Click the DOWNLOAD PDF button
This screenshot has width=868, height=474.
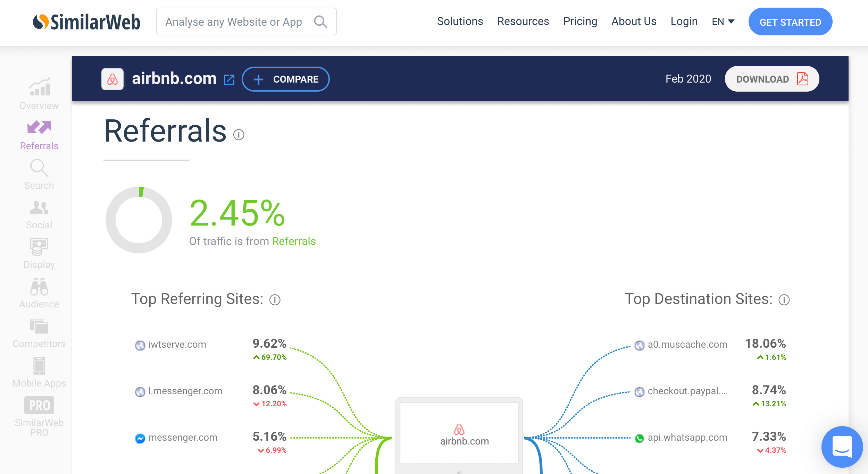(x=771, y=78)
